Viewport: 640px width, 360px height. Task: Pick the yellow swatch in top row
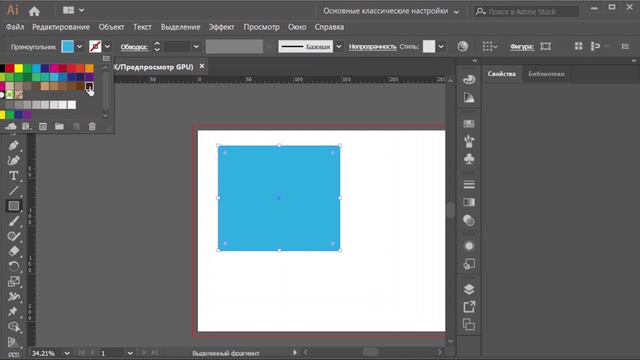coord(19,68)
